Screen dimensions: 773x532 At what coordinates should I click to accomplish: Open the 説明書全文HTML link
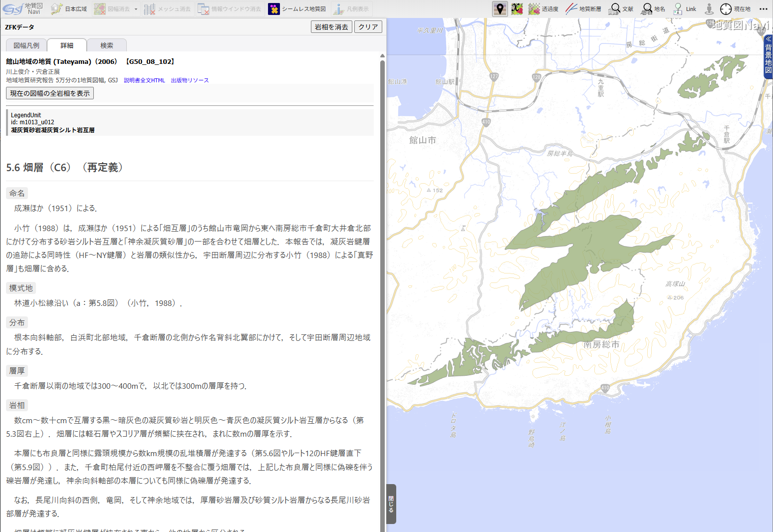(x=144, y=80)
